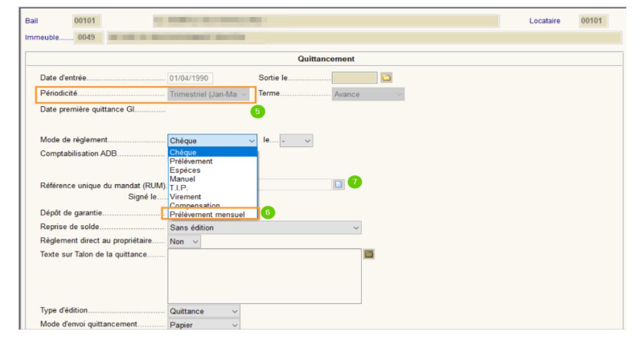The image size is (644, 344).
Task: Choose Virement as payment mode
Action: coord(186,197)
